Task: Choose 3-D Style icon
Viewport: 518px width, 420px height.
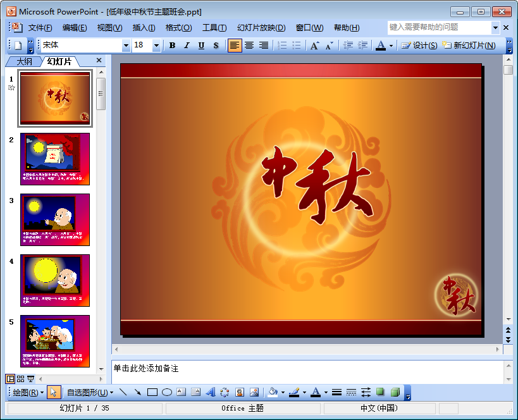Action: (395, 392)
